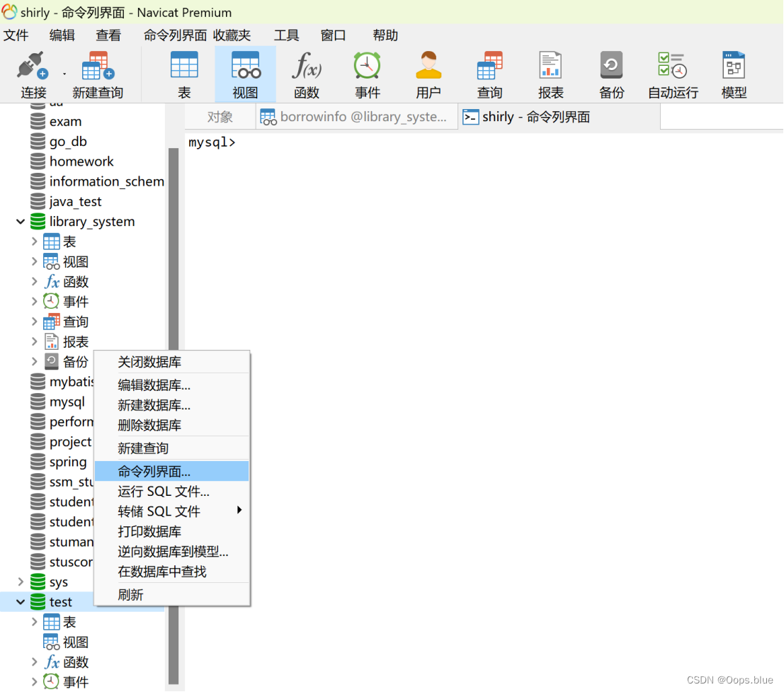Screen dimensions: 784x692
Task: Click 函数 functions icon under library_system
Action: [52, 282]
